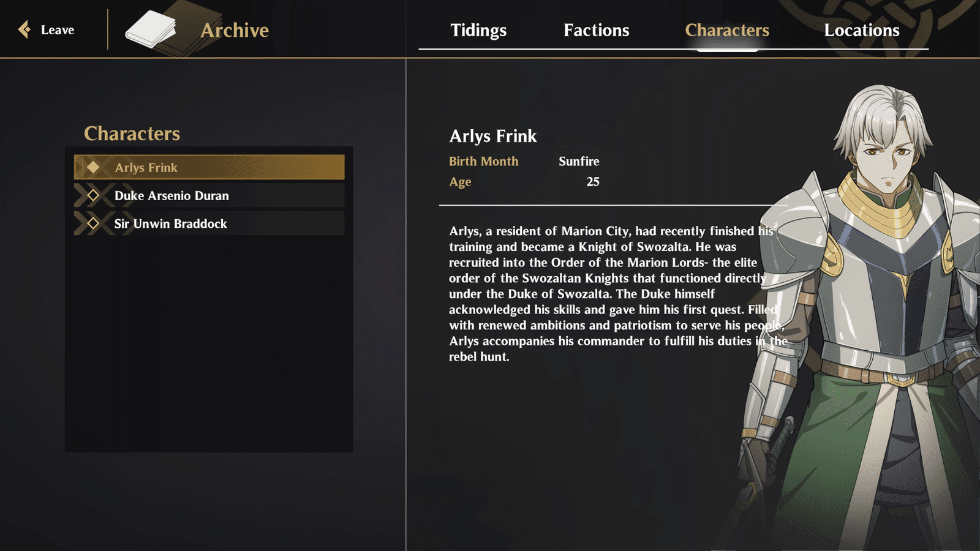The width and height of the screenshot is (980, 551).
Task: Choose Duke Arsenio Duran entry
Action: (209, 195)
